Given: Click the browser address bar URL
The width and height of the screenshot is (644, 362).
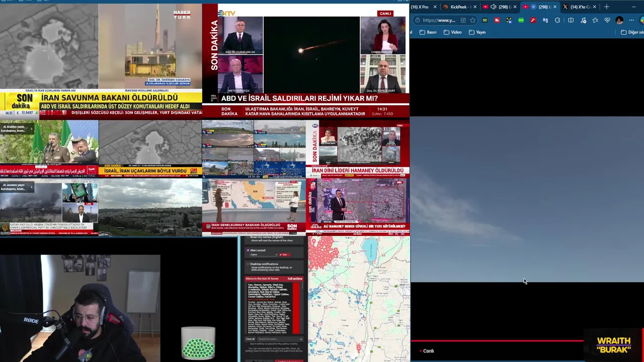Looking at the screenshot, I should [x=439, y=20].
